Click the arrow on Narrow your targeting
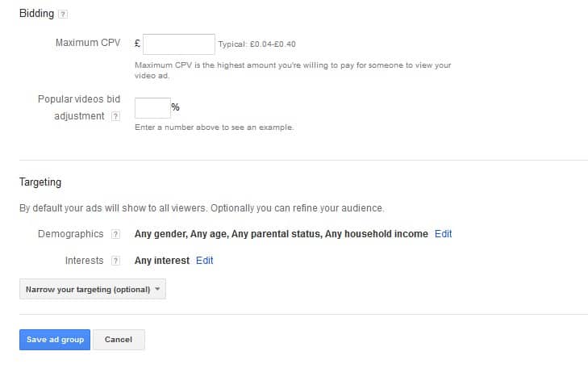Screen dimensions: 588x368 tap(157, 289)
